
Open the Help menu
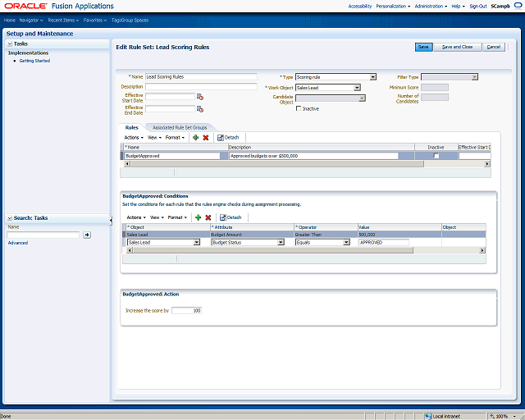[x=458, y=6]
